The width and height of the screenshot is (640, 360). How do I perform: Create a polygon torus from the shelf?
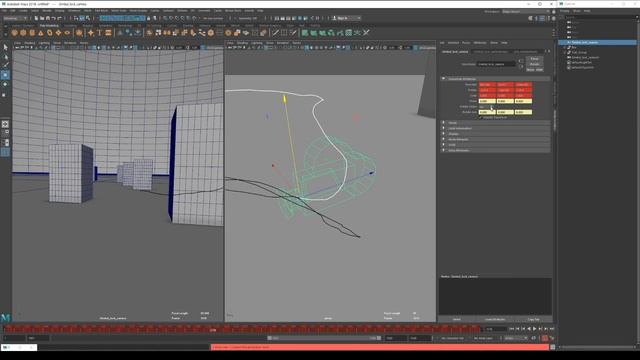(50, 33)
